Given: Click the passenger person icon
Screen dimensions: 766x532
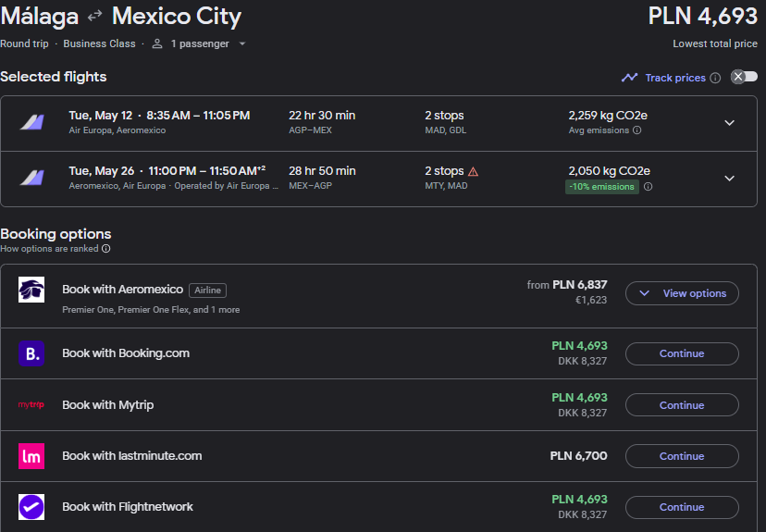Looking at the screenshot, I should pos(157,43).
